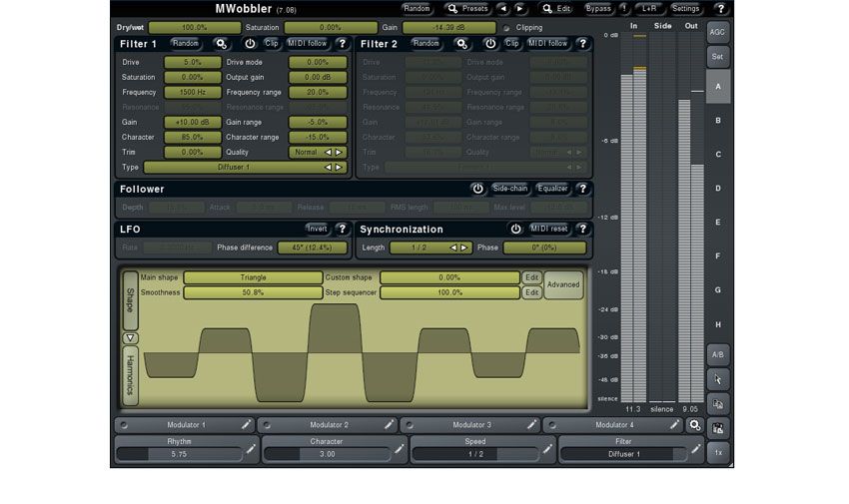Screen dimensions: 849x504
Task: Toggle the Clipping indicator
Action: click(506, 28)
